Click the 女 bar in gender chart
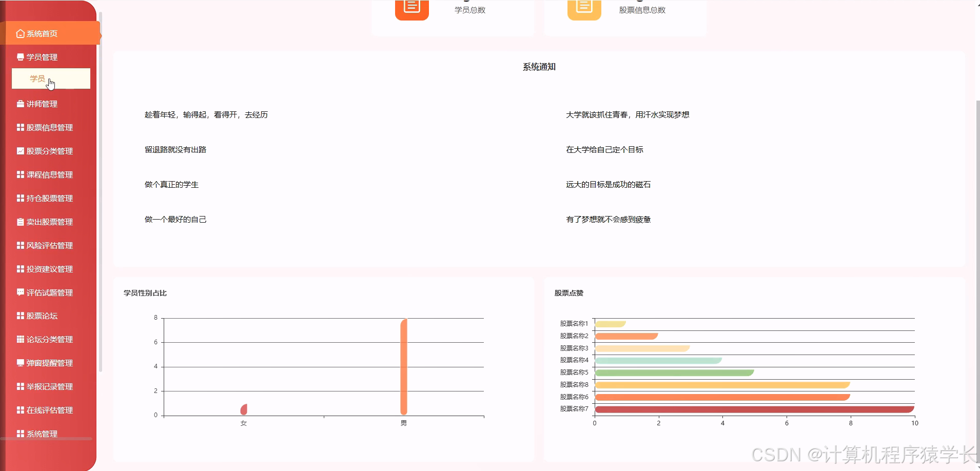The width and height of the screenshot is (980, 471). click(244, 409)
